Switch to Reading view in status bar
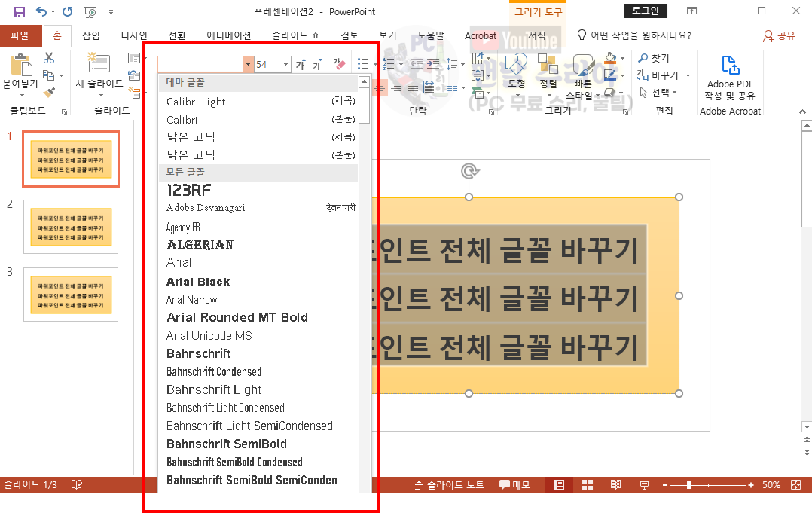812x513 pixels. click(615, 484)
